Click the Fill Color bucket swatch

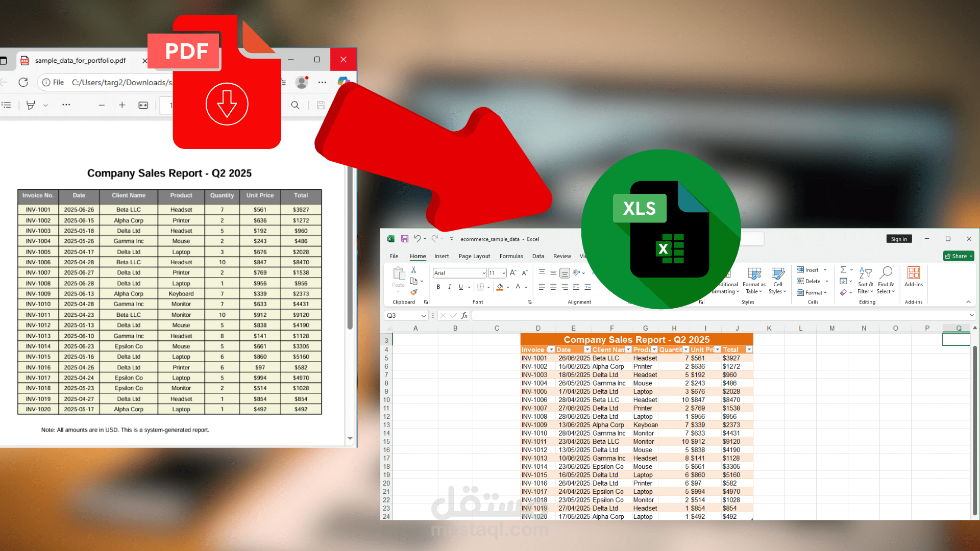pyautogui.click(x=500, y=287)
